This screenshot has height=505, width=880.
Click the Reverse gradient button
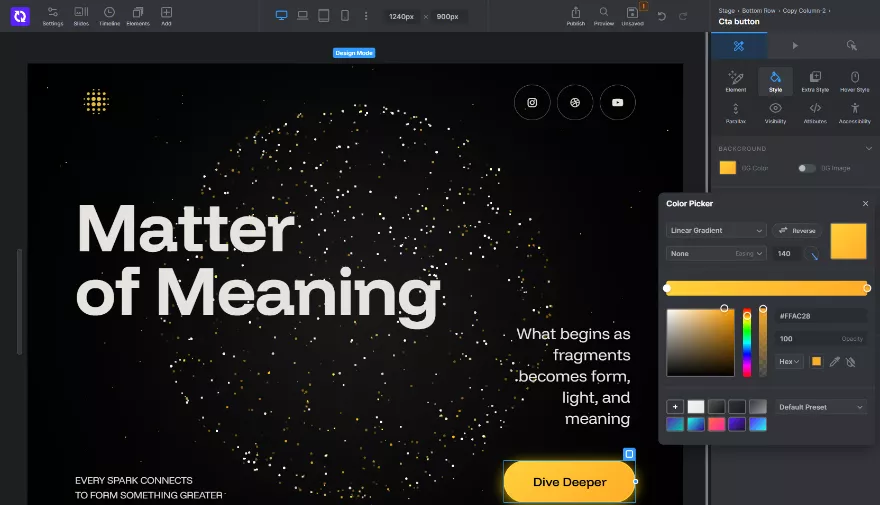pyautogui.click(x=797, y=231)
